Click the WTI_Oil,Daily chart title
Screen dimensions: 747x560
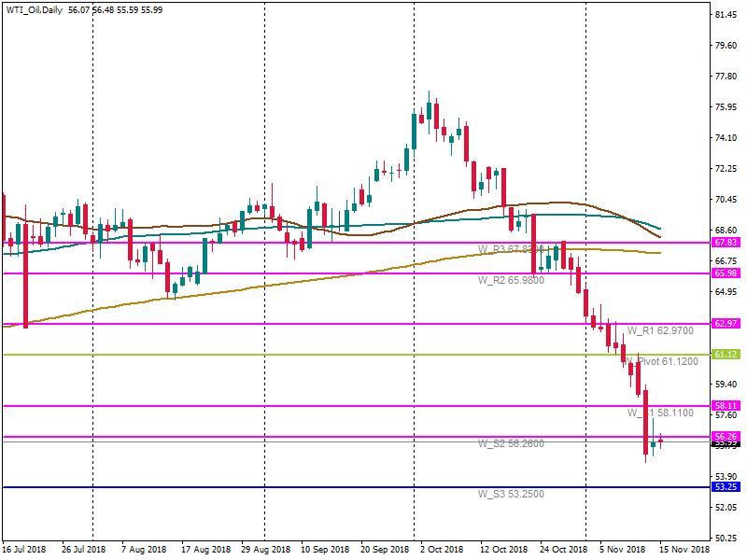[x=35, y=9]
